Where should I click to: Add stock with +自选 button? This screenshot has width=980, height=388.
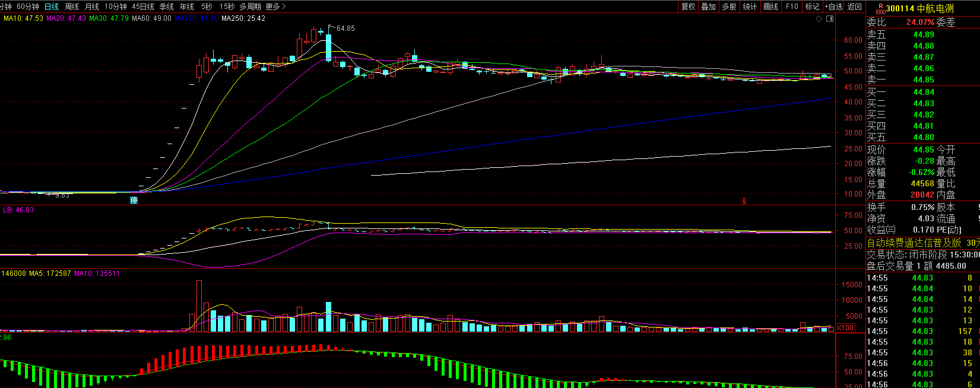(x=833, y=7)
